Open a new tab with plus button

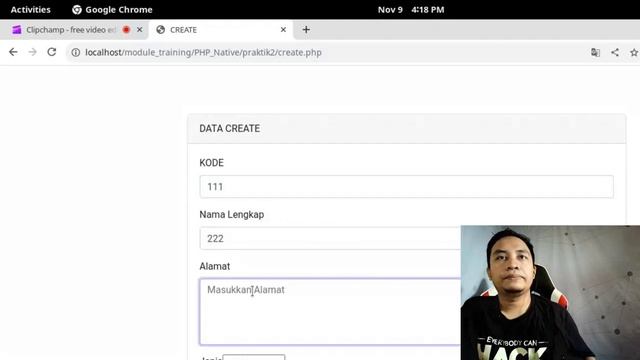pyautogui.click(x=306, y=30)
